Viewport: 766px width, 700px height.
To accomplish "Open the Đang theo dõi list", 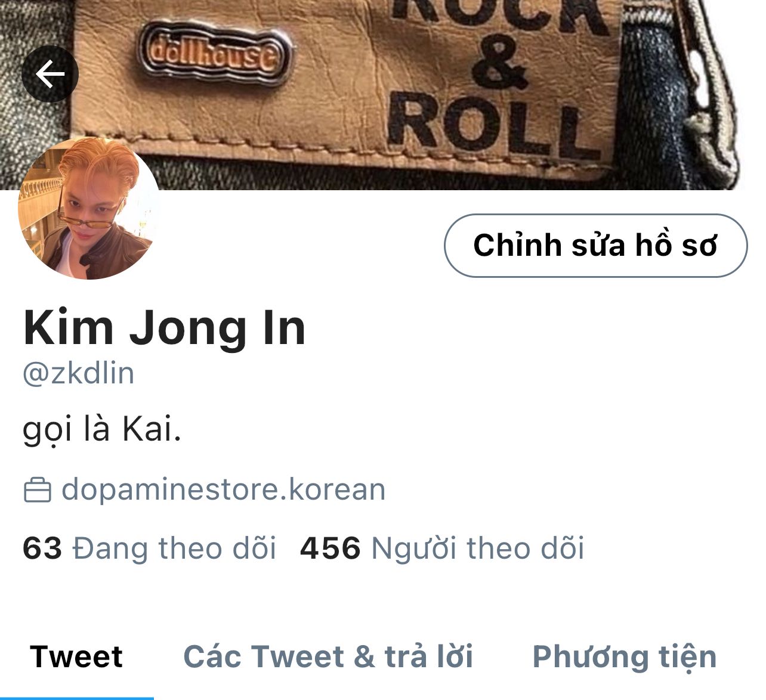I will click(174, 548).
